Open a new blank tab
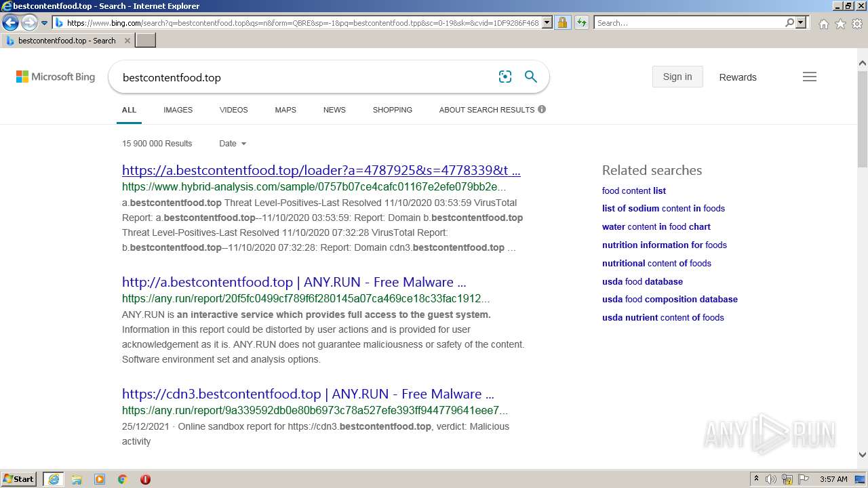 point(146,41)
